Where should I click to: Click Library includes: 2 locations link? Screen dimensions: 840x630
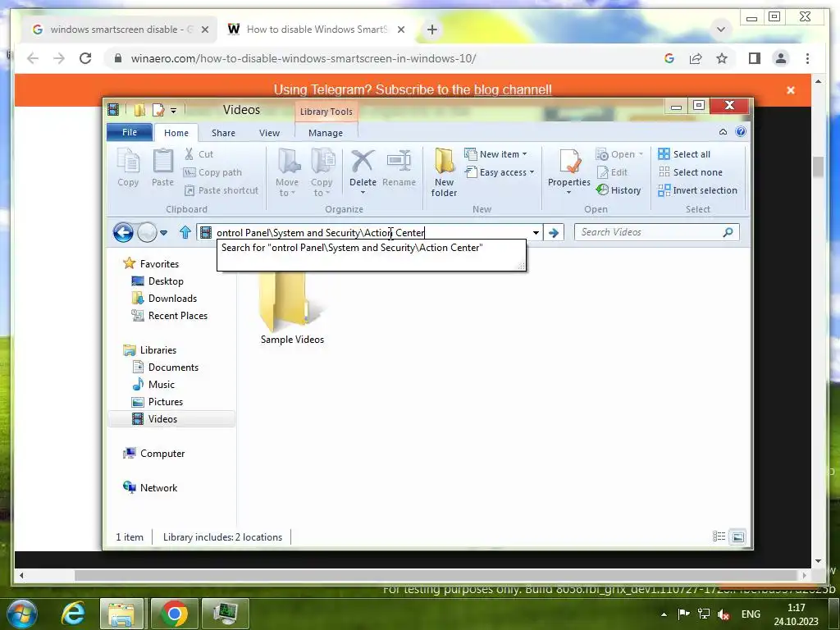[222, 536]
